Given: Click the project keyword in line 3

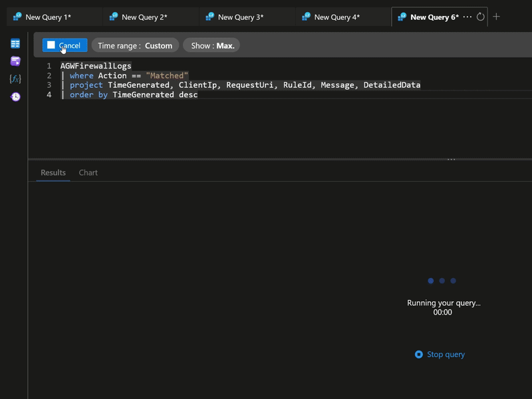Looking at the screenshot, I should pyautogui.click(x=86, y=85).
